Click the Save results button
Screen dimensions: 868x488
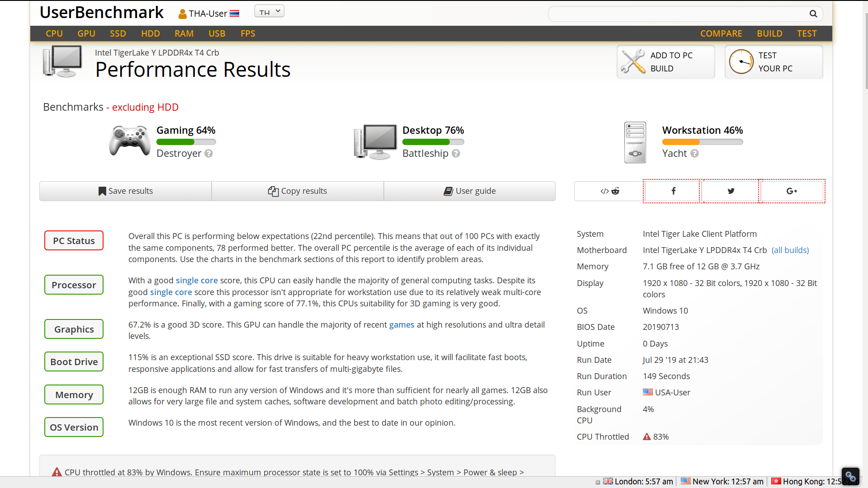[126, 191]
